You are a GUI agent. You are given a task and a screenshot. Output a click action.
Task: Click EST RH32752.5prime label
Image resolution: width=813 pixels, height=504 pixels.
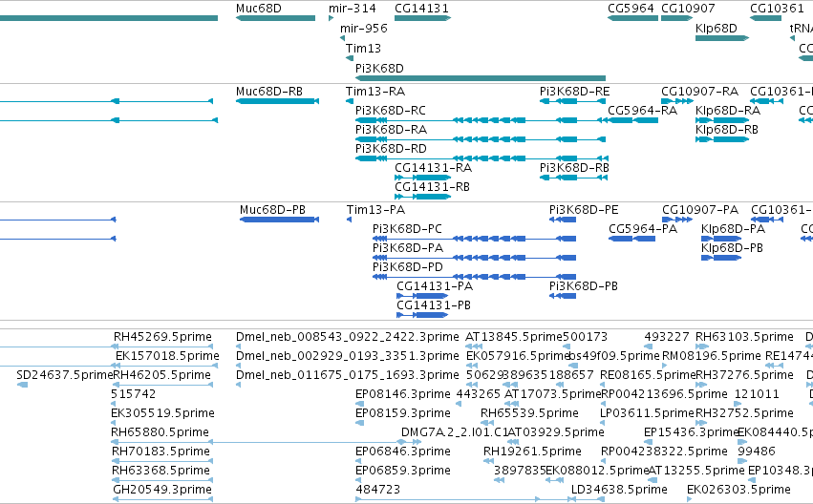pyautogui.click(x=744, y=414)
